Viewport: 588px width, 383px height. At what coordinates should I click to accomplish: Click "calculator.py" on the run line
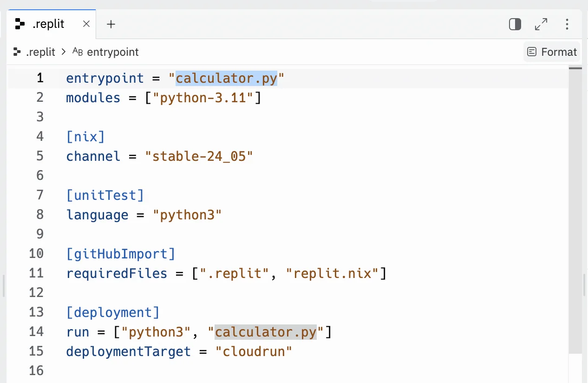pos(265,332)
